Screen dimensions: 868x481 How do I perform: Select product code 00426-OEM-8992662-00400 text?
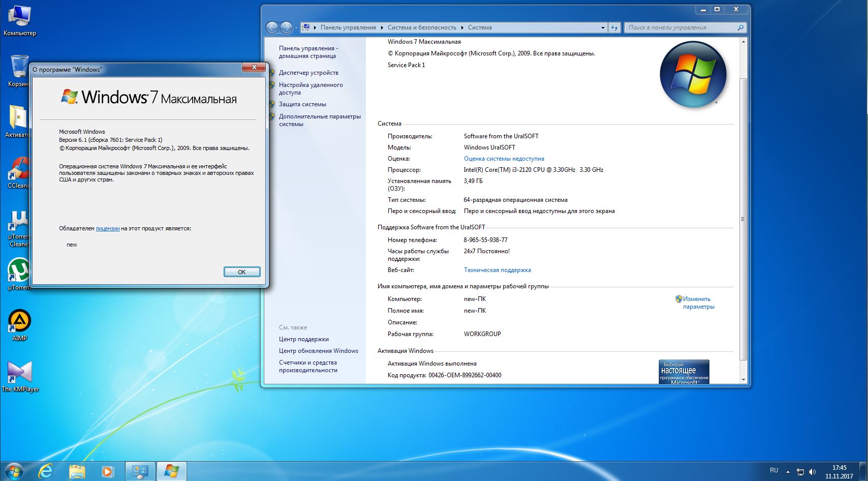coord(465,375)
